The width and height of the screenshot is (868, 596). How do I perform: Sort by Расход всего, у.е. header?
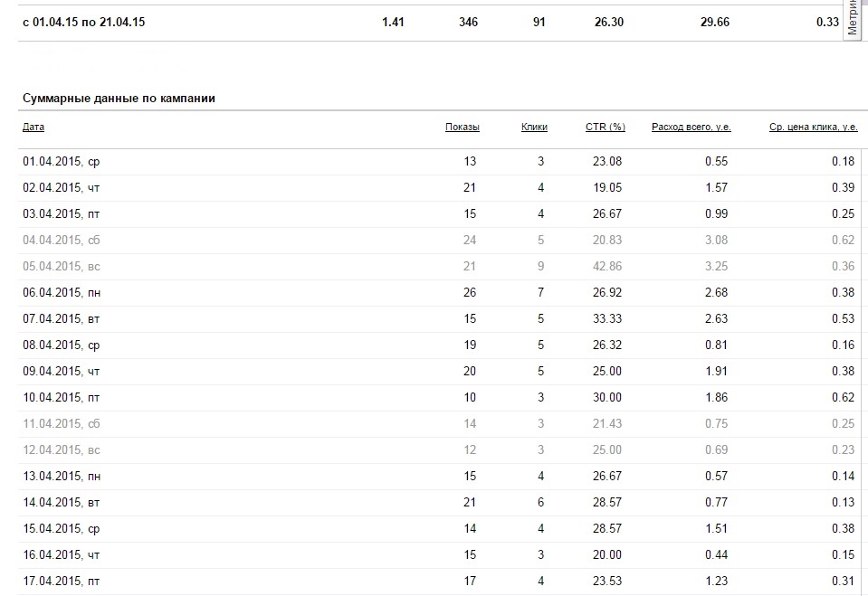click(692, 127)
